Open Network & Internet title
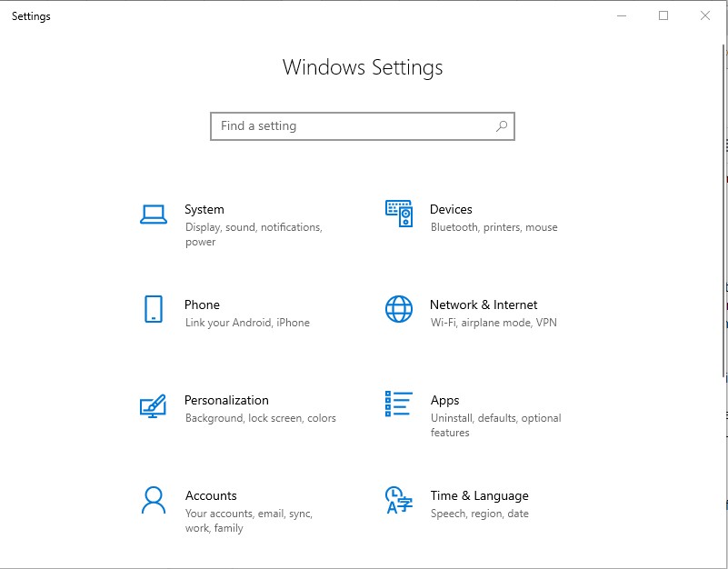The height and width of the screenshot is (569, 728). click(484, 304)
